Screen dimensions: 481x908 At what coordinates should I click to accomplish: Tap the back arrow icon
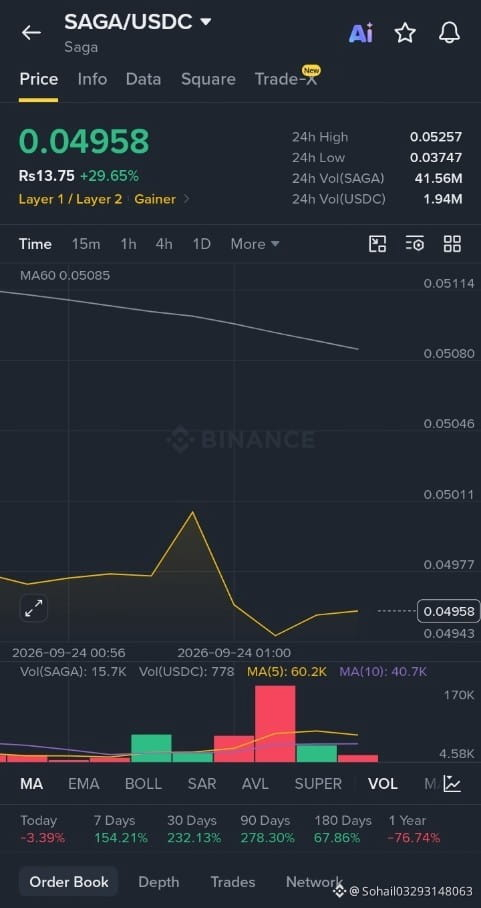pos(31,32)
